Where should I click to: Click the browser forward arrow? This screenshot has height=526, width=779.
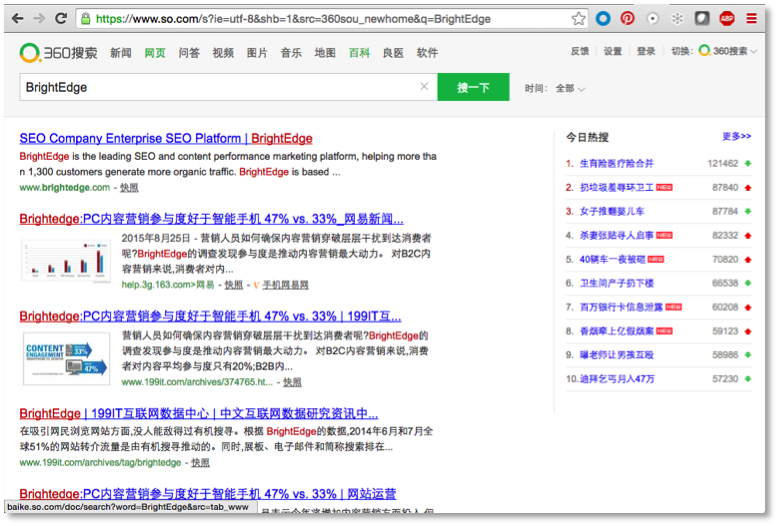[39, 19]
